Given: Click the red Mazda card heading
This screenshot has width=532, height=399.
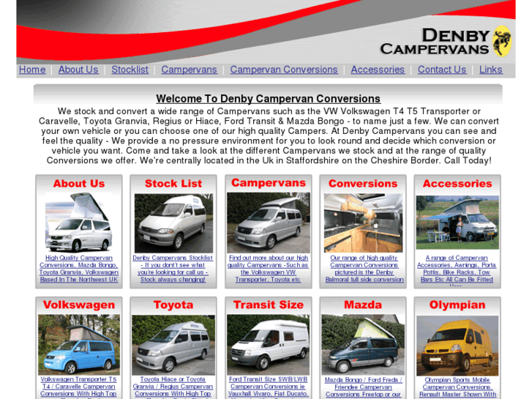Looking at the screenshot, I should [363, 305].
